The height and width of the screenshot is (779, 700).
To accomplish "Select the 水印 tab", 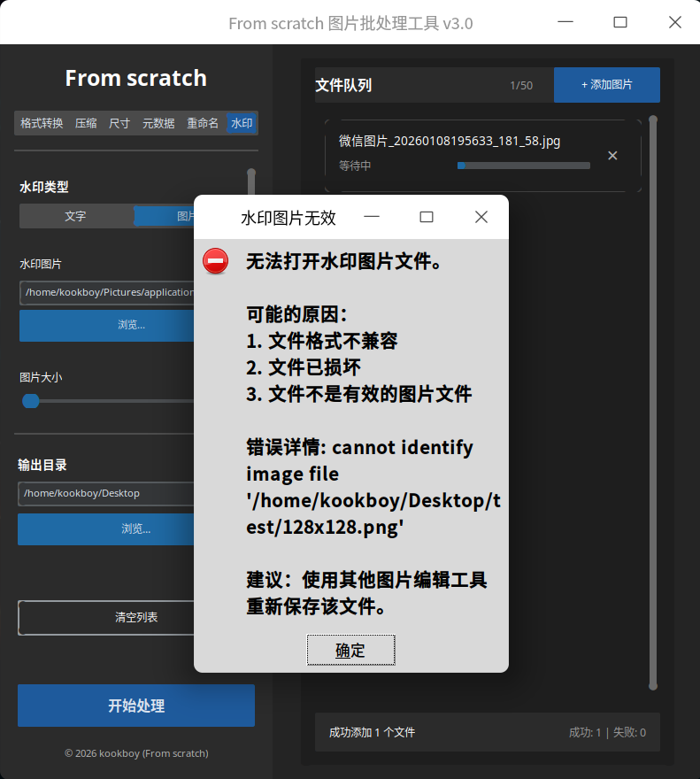I will click(242, 123).
